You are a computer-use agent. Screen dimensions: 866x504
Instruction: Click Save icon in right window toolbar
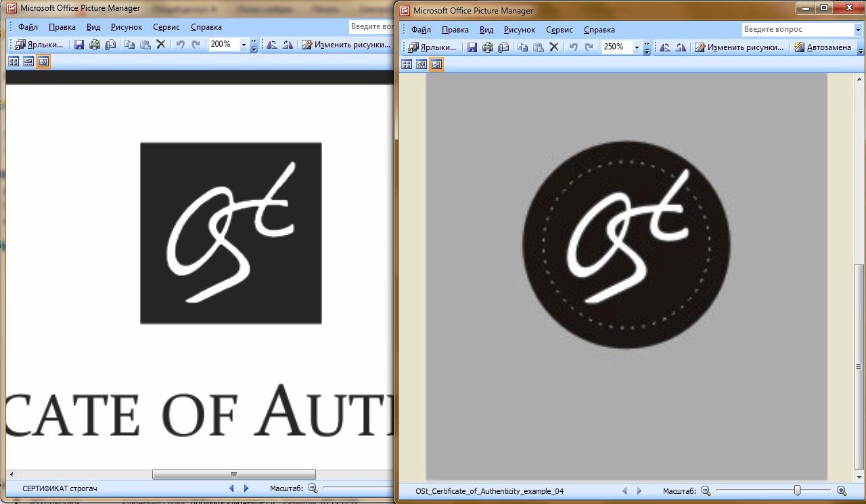coord(472,47)
